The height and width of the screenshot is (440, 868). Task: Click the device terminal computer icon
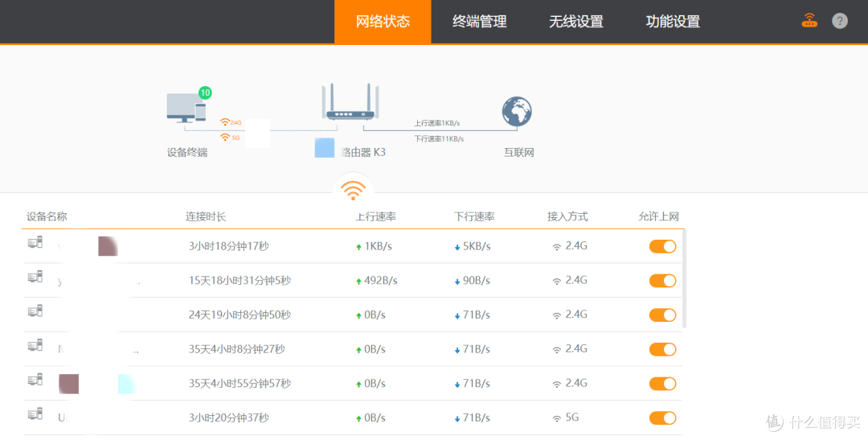pyautogui.click(x=186, y=108)
